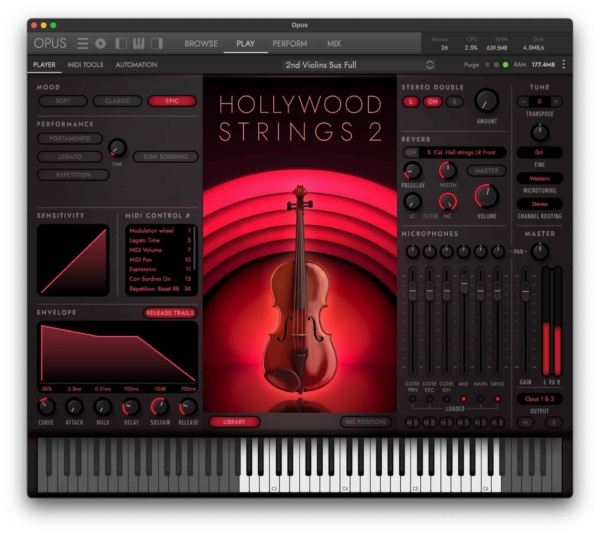Adjust the Stereo Double Amount knob
Image resolution: width=600 pixels, height=534 pixels.
pos(486,101)
